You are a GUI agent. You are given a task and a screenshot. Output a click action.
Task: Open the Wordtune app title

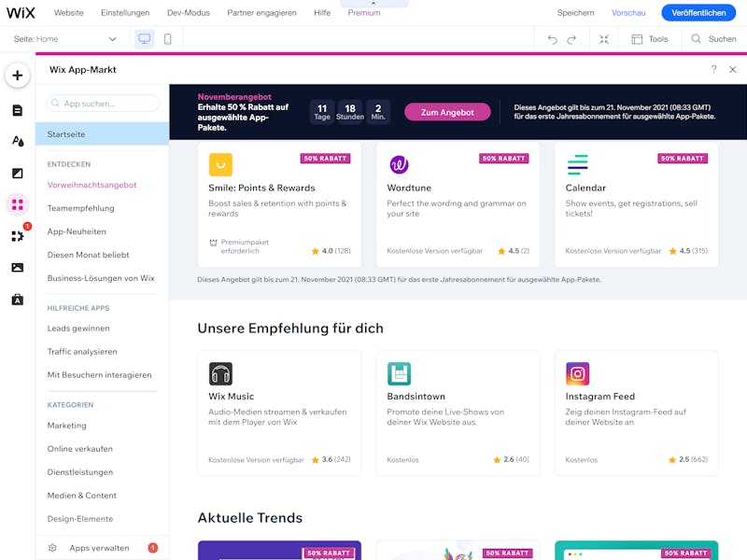pos(409,188)
